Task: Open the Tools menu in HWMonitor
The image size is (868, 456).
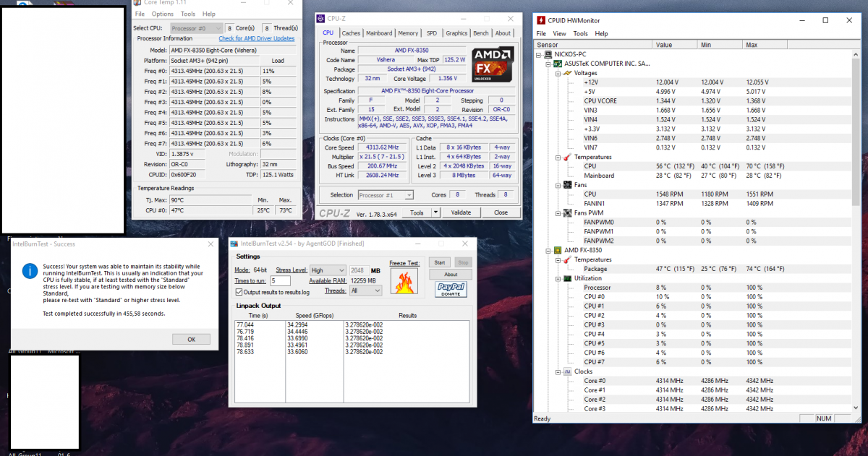Action: (581, 34)
